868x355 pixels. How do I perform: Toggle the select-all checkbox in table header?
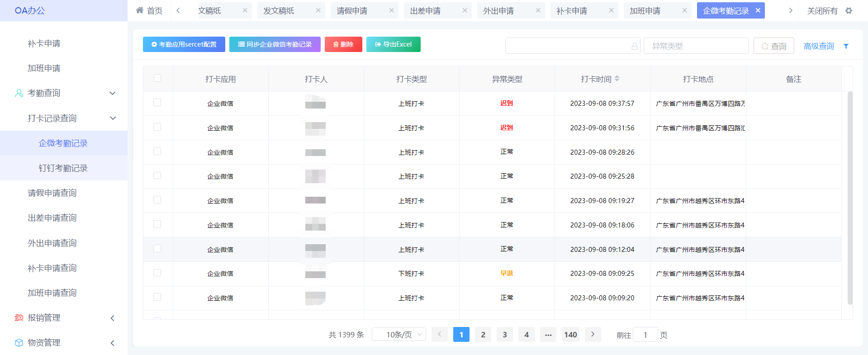click(157, 78)
